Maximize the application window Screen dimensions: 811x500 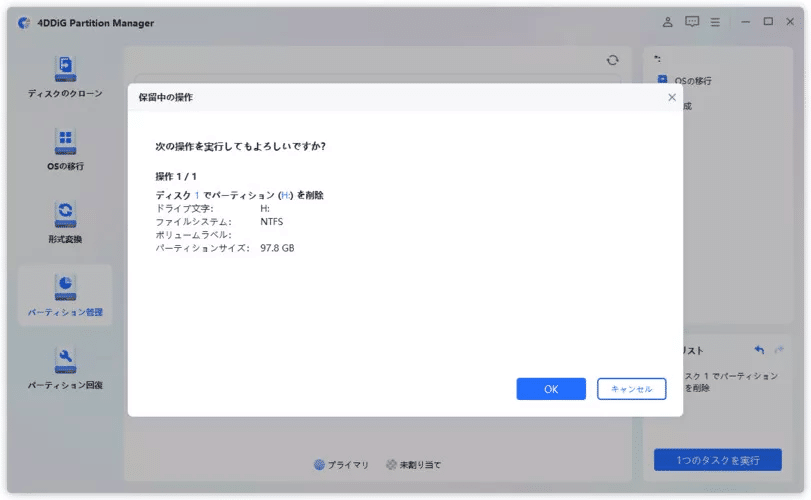[768, 22]
